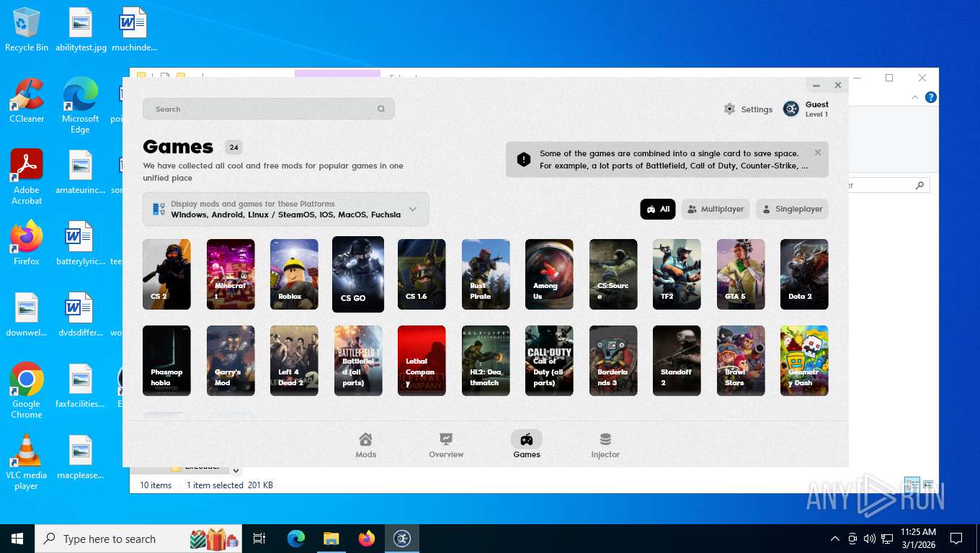Open the Standoff 2 game card
The image size is (980, 553).
[677, 361]
